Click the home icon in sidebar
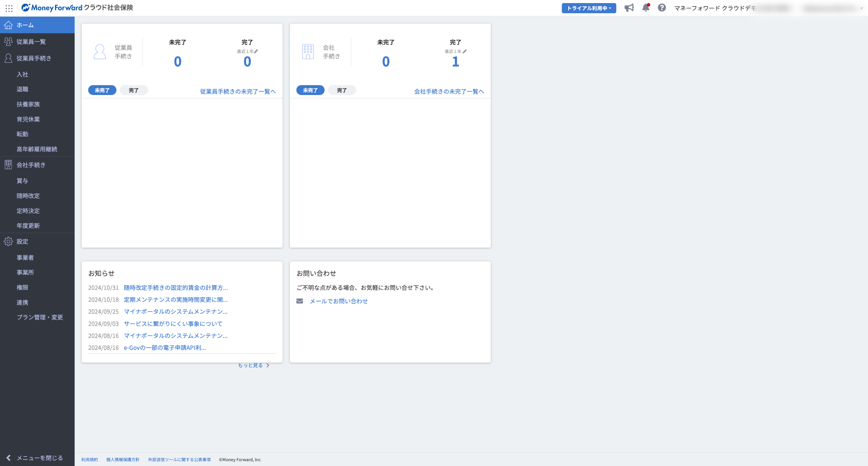The height and width of the screenshot is (466, 868). click(8, 25)
